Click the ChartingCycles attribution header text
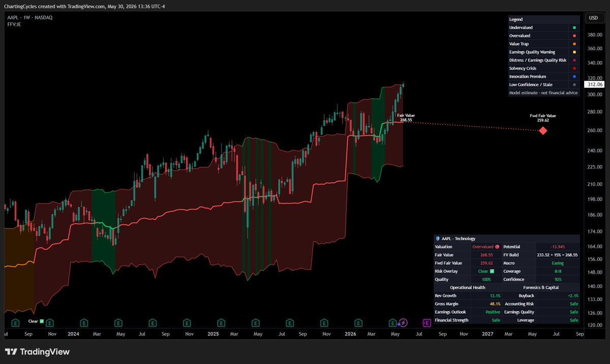This screenshot has height=364, width=610. tap(85, 6)
